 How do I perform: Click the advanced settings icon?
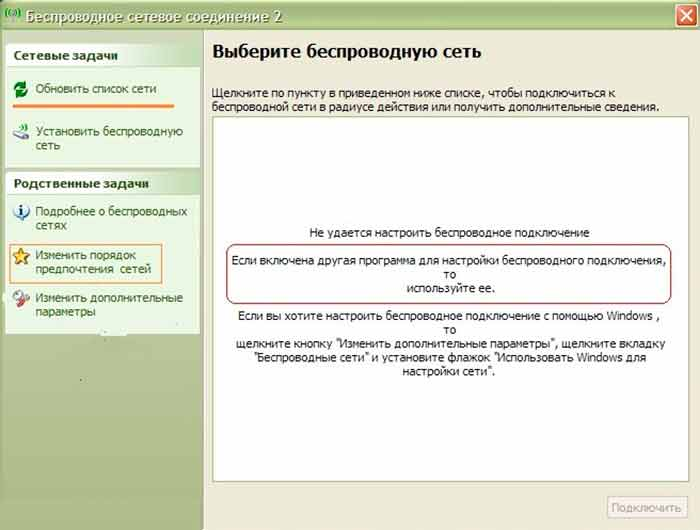tap(21, 299)
